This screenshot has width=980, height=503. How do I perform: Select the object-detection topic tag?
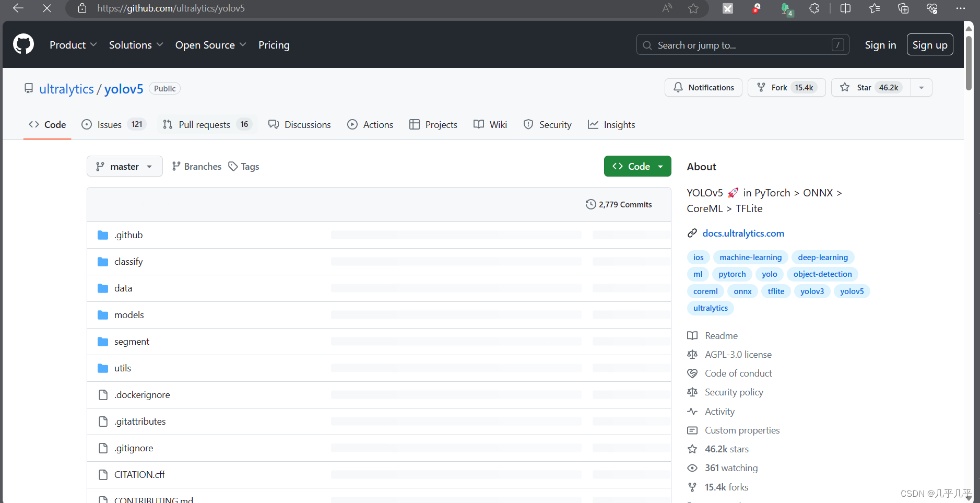[x=822, y=274]
